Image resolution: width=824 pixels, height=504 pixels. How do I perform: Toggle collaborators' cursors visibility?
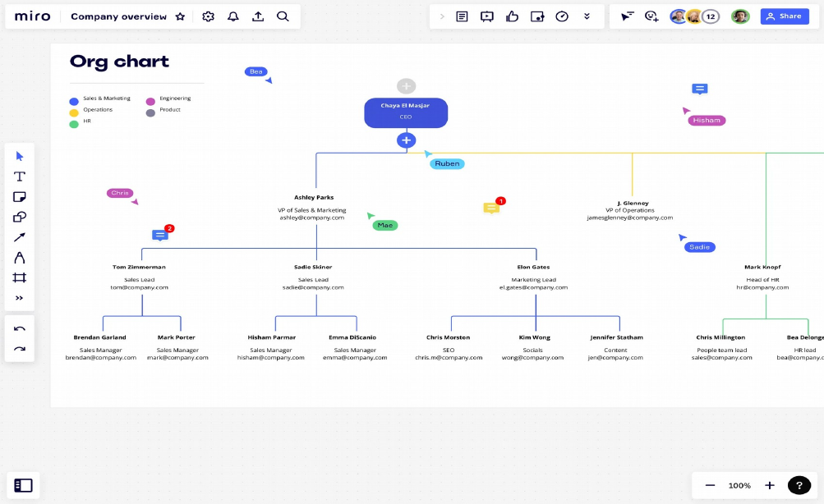627,16
